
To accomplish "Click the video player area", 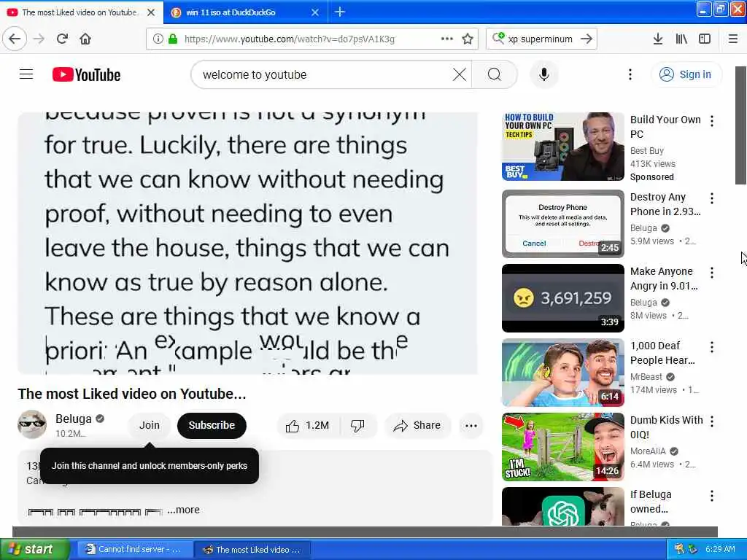I will (248, 244).
